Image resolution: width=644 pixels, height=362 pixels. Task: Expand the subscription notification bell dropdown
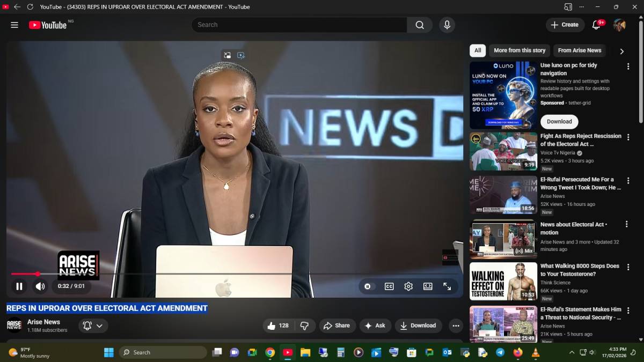pos(93,326)
